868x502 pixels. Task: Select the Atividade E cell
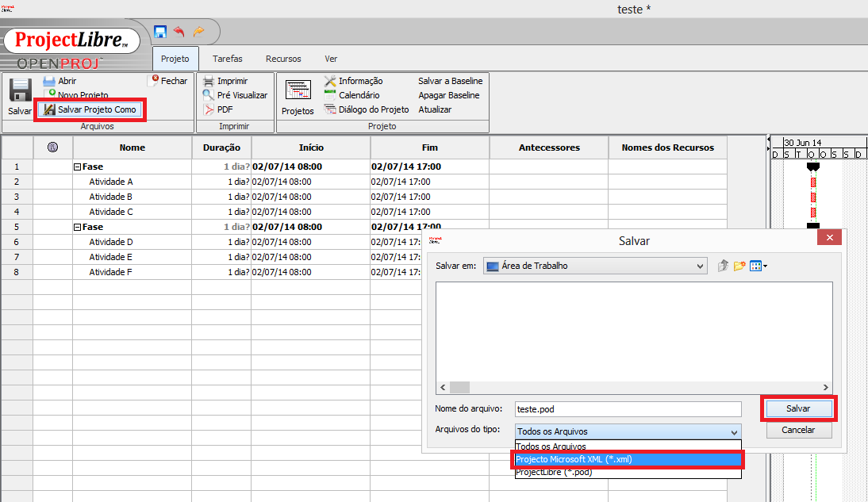[133, 257]
